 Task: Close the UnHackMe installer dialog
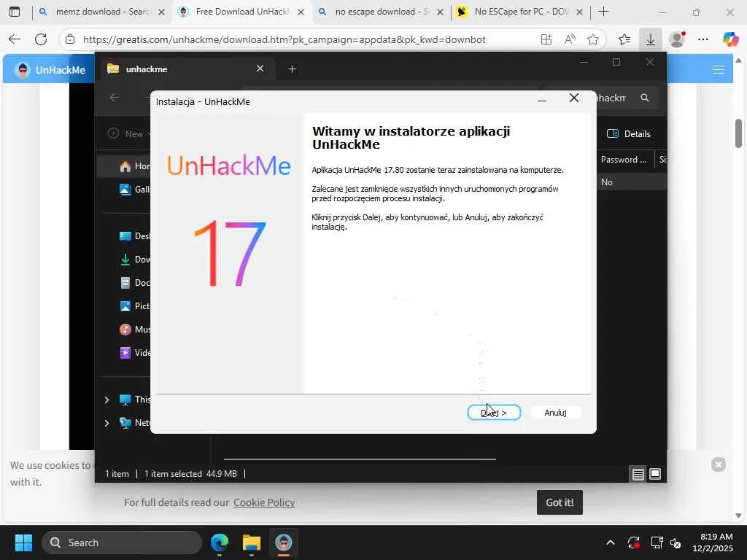click(x=574, y=98)
